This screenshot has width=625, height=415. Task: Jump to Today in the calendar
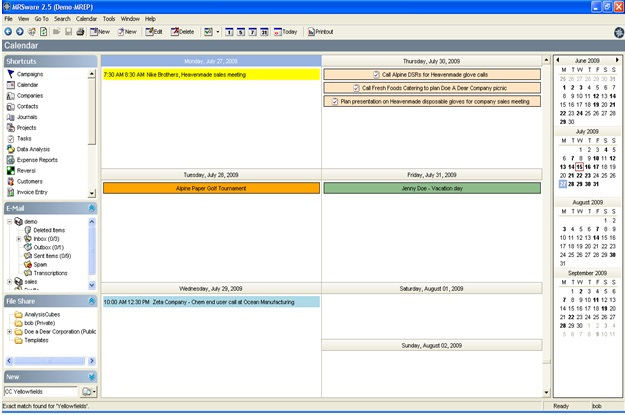click(285, 31)
